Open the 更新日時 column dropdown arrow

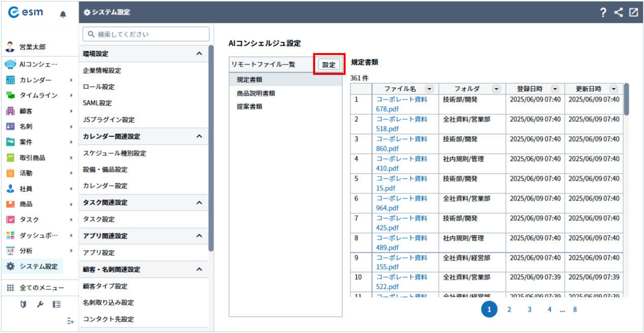614,89
